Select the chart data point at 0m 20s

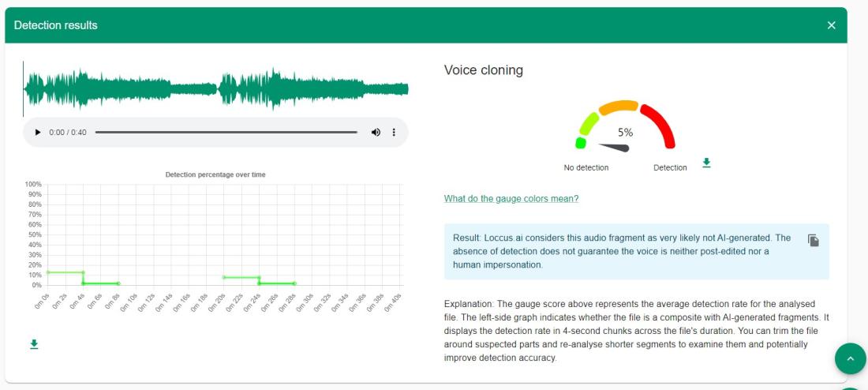[x=224, y=277]
